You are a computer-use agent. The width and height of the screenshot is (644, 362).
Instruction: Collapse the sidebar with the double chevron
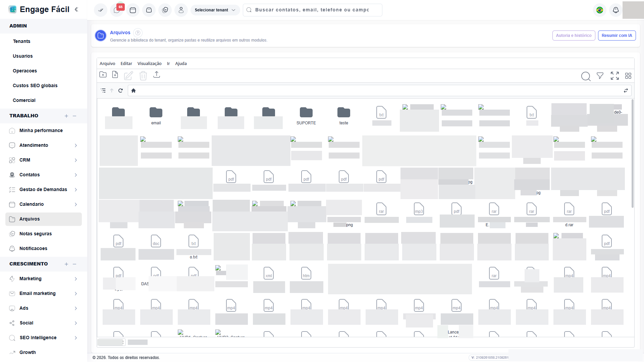coord(76,9)
